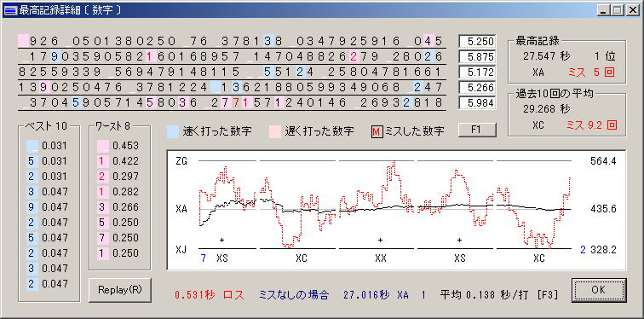Viewport: 644px width, 319px height.
Task: Click the blue 7 below the graph
Action: [x=203, y=258]
